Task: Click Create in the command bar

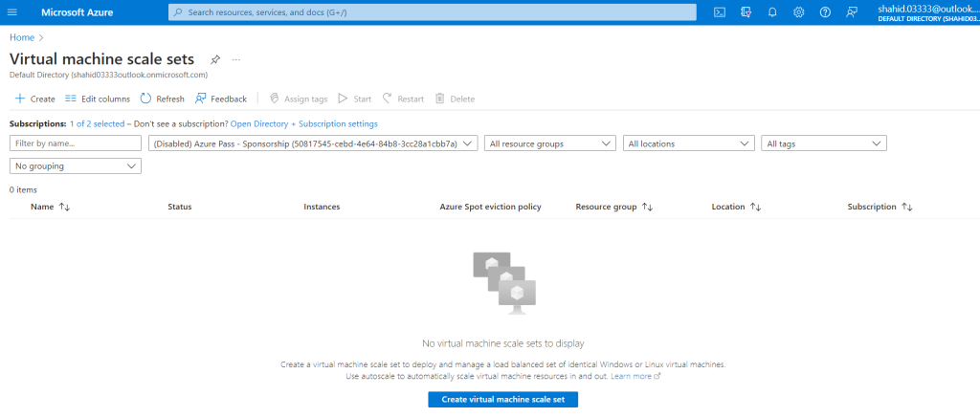Action: tap(35, 99)
